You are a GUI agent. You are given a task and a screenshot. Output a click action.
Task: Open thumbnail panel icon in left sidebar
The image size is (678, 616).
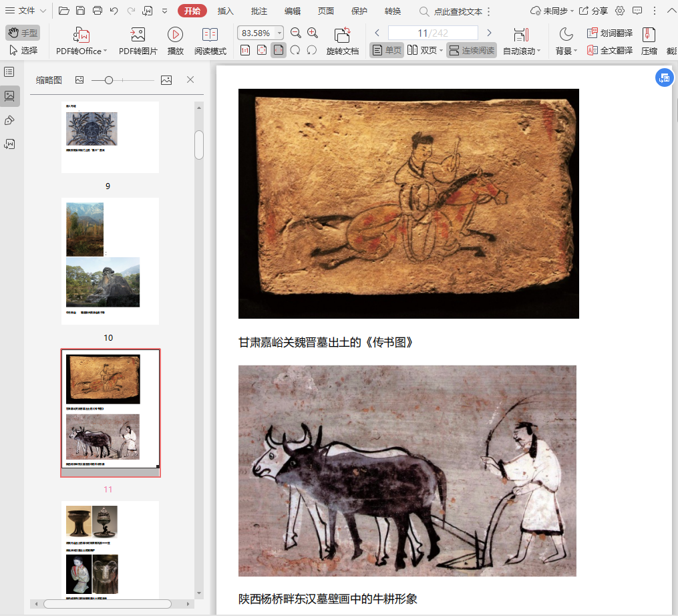(x=9, y=96)
